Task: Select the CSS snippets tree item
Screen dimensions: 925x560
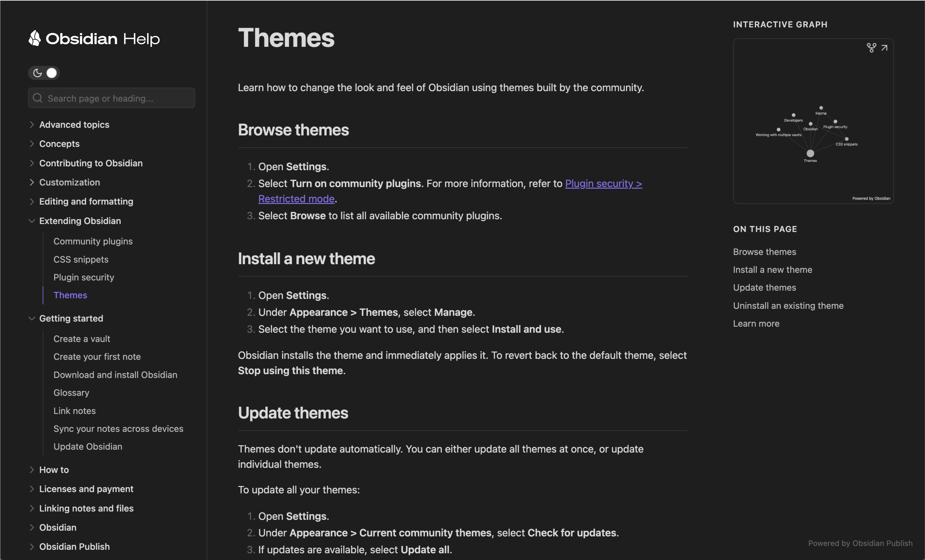Action: (81, 259)
